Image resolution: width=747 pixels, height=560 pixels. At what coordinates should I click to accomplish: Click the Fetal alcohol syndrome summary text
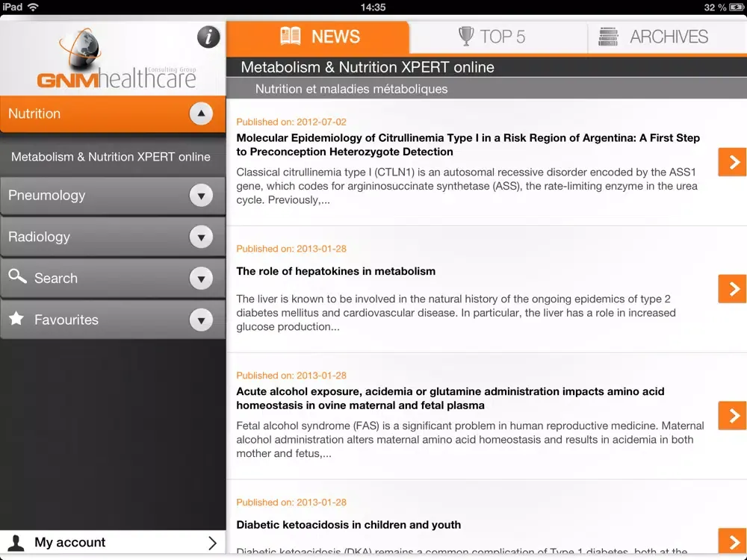470,439
